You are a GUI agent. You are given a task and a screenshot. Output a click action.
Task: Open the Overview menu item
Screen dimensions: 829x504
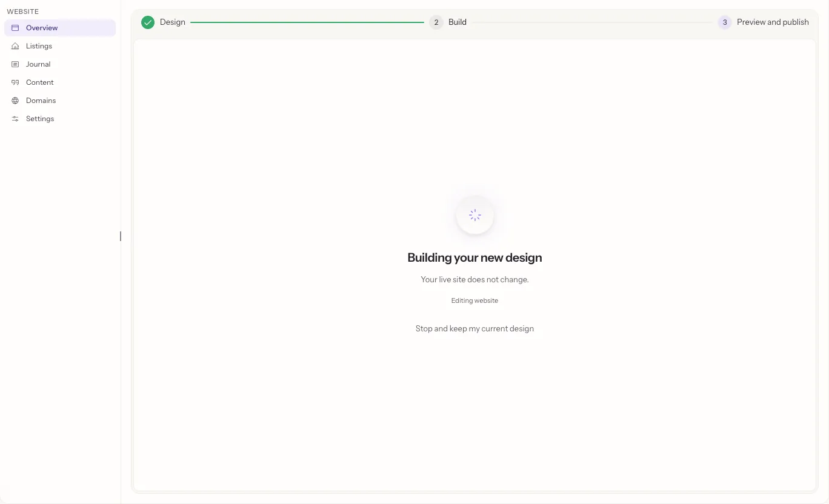click(60, 28)
